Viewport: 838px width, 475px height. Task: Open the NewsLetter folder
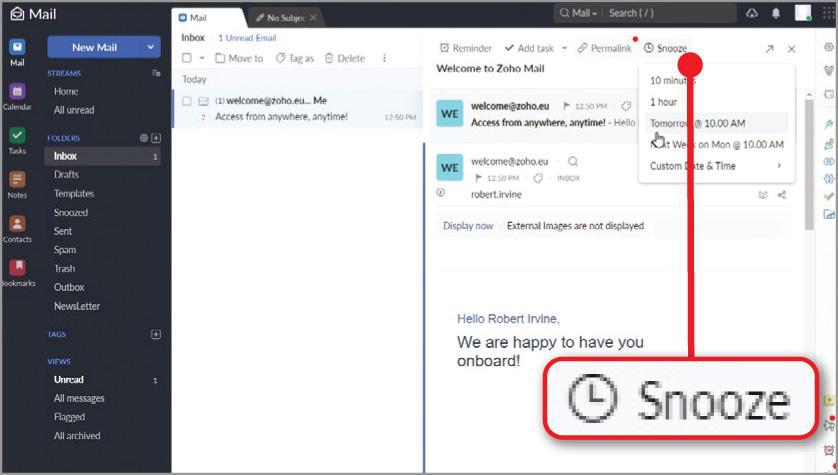click(77, 306)
